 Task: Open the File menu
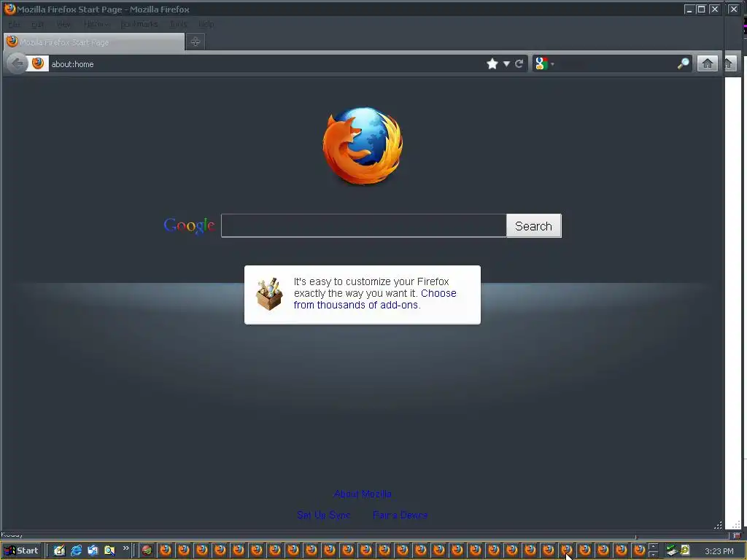tap(15, 24)
